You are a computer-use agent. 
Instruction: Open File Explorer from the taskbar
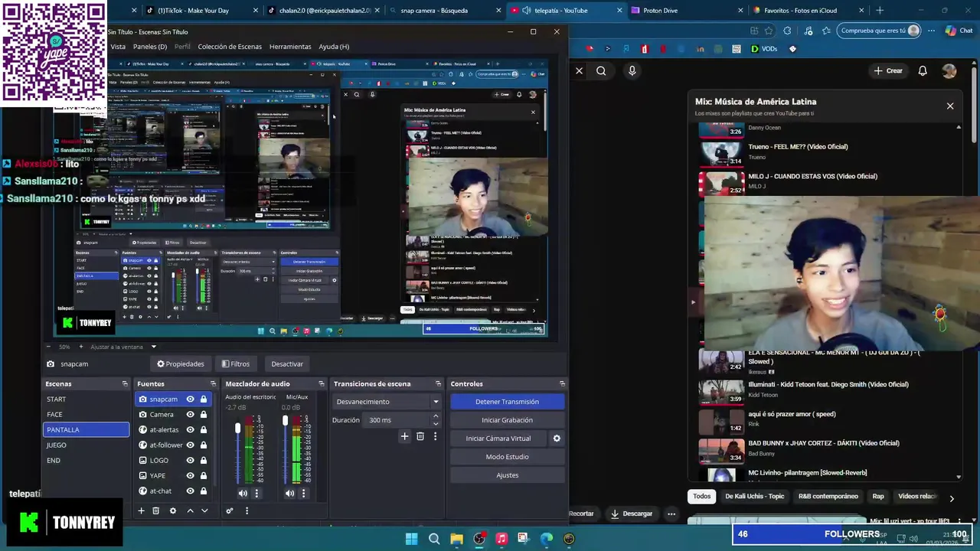(456, 539)
